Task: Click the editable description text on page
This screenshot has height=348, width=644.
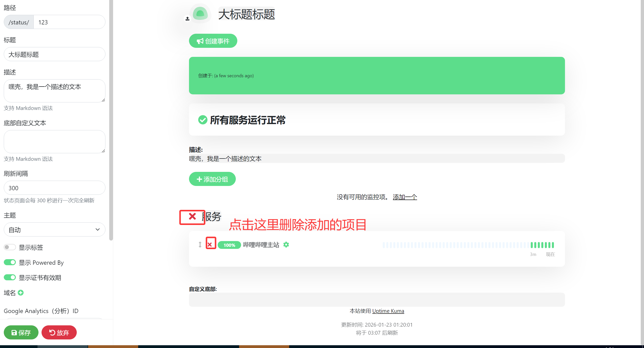Action: click(x=377, y=159)
